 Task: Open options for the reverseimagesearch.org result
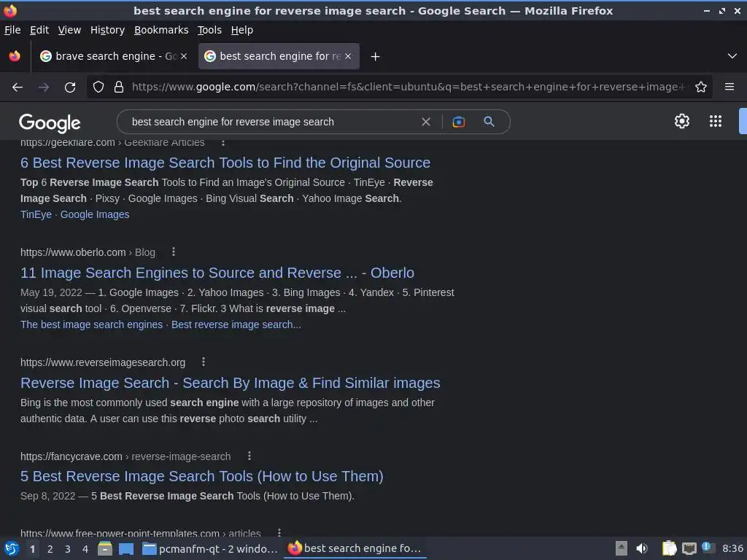204,362
